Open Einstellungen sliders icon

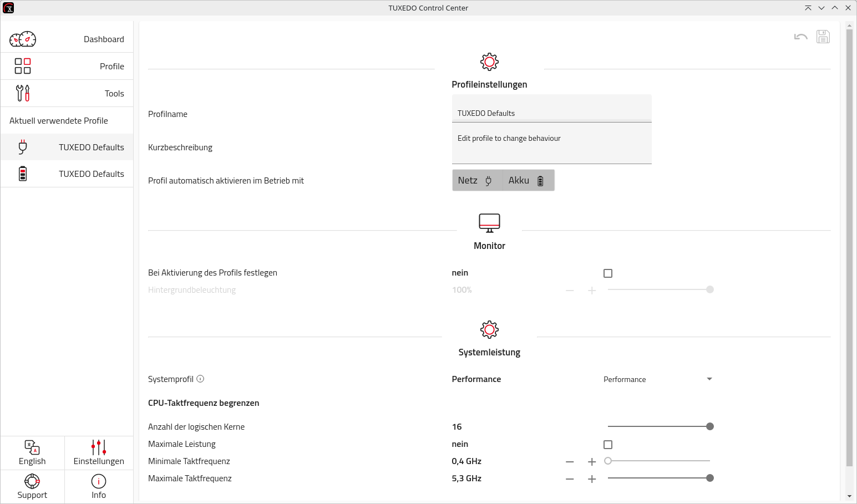(x=99, y=447)
